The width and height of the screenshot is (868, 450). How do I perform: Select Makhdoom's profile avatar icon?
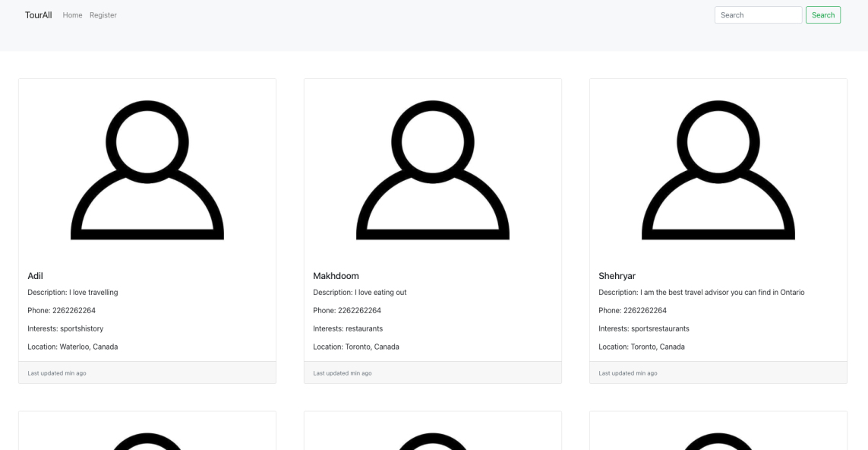(x=433, y=170)
